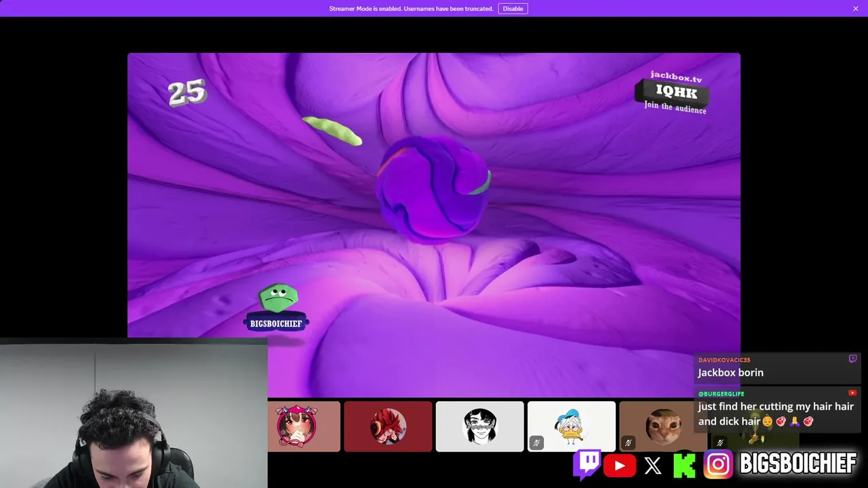The height and width of the screenshot is (488, 868).
Task: Dismiss the Streamer Mode banner with the X
Action: [856, 9]
